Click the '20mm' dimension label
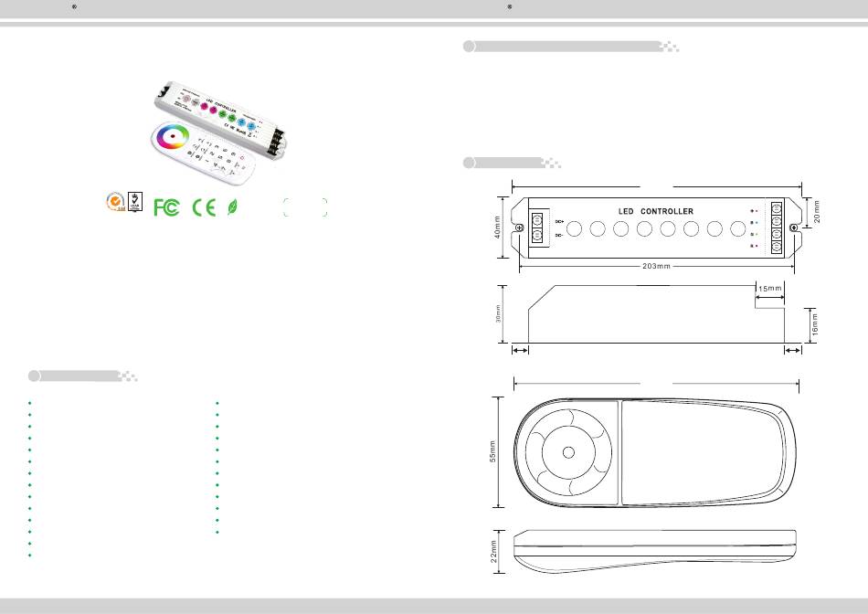This screenshot has width=868, height=614. click(x=817, y=212)
